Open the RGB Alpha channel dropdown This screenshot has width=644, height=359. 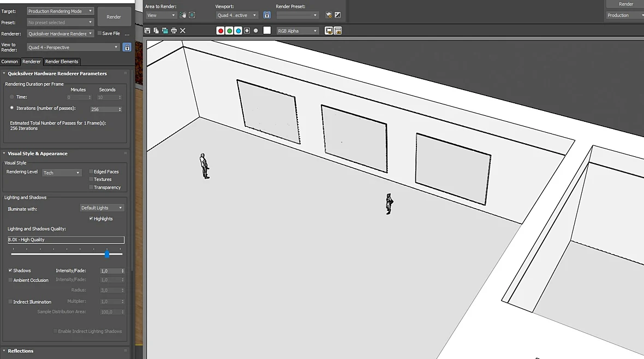click(297, 31)
